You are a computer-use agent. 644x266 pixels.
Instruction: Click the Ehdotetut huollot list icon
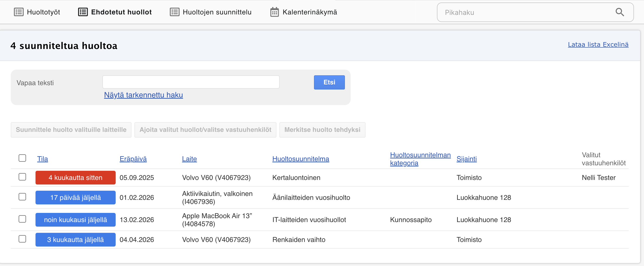(x=83, y=12)
